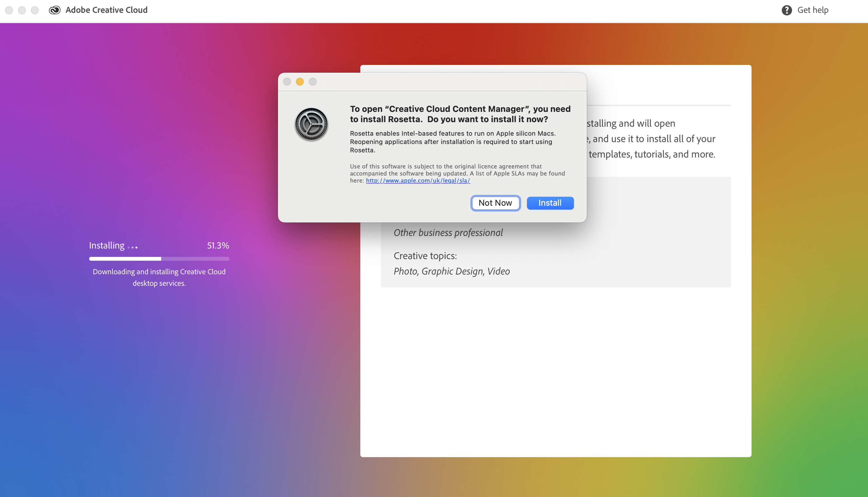The image size is (868, 497).
Task: Click the Get help text
Action: pyautogui.click(x=812, y=10)
